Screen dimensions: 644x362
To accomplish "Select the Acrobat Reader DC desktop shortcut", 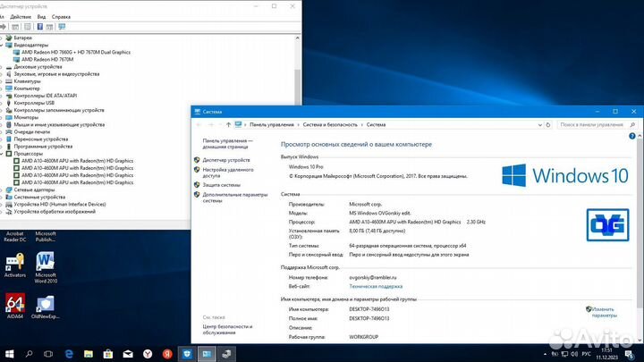I will [x=15, y=236].
